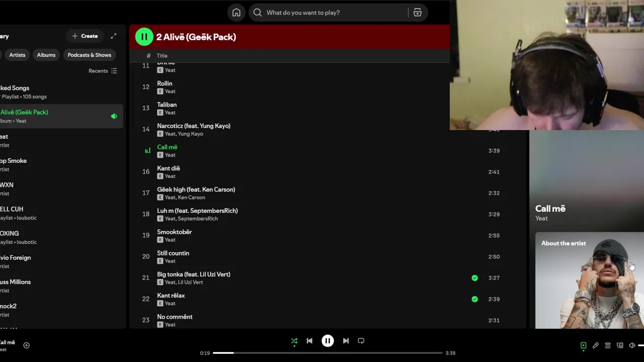Skip to the next track

(x=346, y=341)
